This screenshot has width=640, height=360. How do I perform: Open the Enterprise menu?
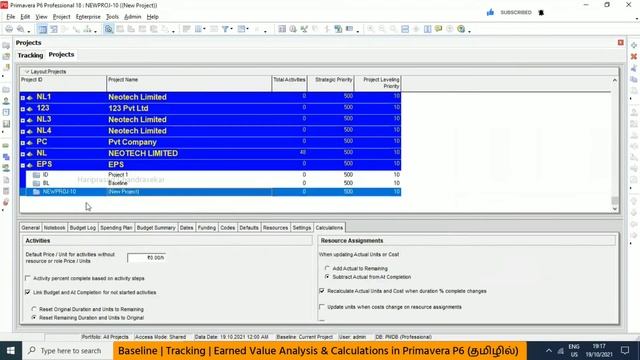[x=88, y=17]
